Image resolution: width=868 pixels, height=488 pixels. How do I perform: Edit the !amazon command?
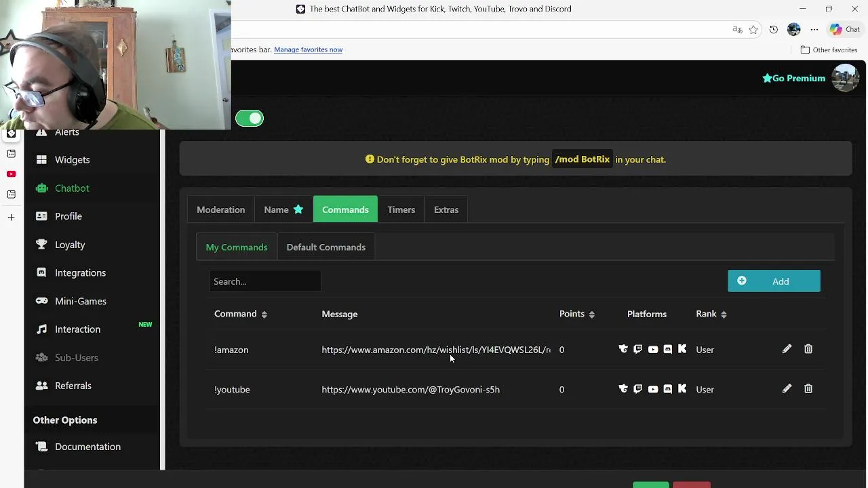pos(787,349)
